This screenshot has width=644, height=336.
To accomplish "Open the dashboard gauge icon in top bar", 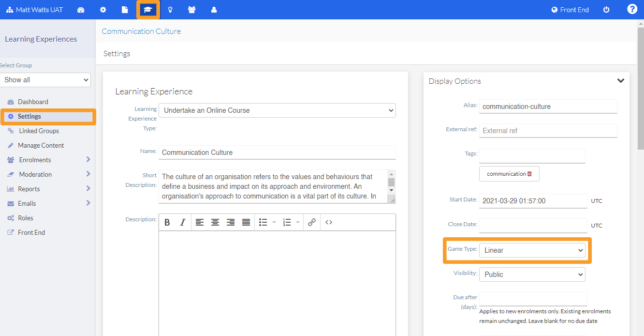I will [81, 10].
